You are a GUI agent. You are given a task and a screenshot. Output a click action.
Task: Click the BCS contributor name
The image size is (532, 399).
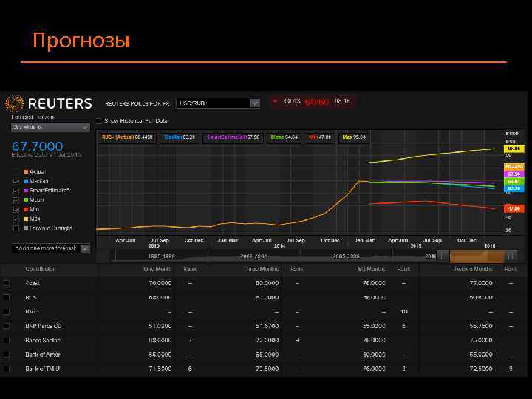tap(30, 297)
